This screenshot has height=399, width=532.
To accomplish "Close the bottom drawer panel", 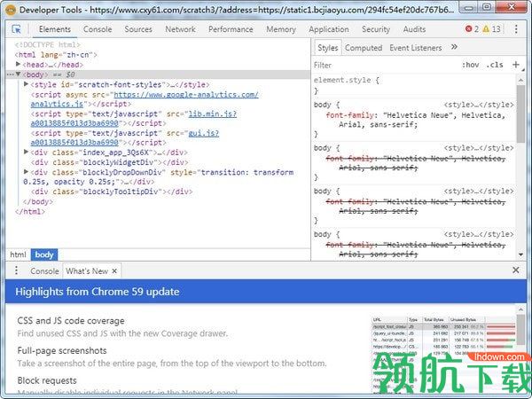I will point(516,270).
